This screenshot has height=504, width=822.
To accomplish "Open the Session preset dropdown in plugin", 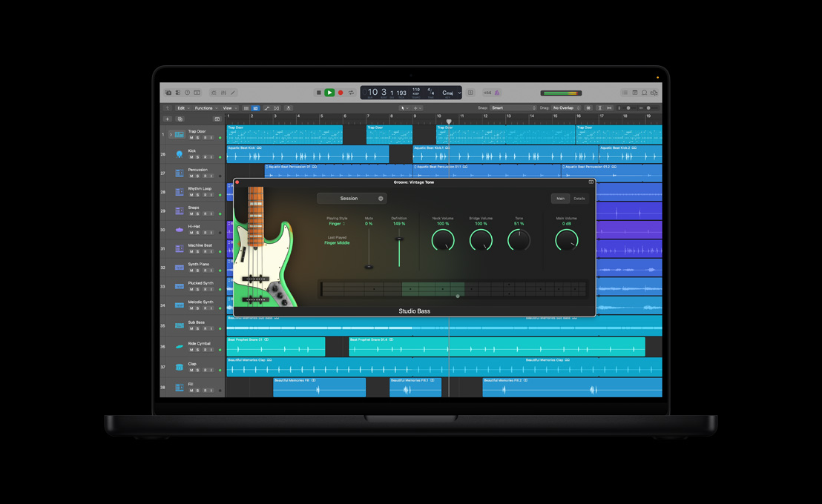I will click(x=352, y=198).
